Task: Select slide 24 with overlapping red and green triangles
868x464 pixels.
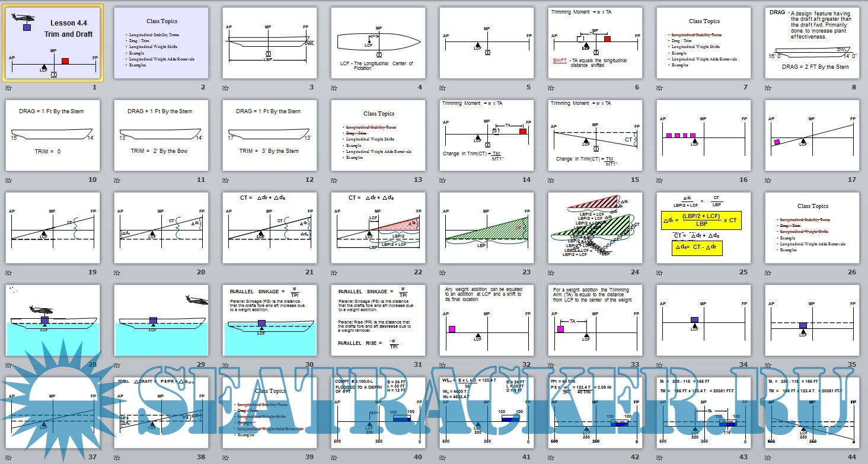Action: 595,228
